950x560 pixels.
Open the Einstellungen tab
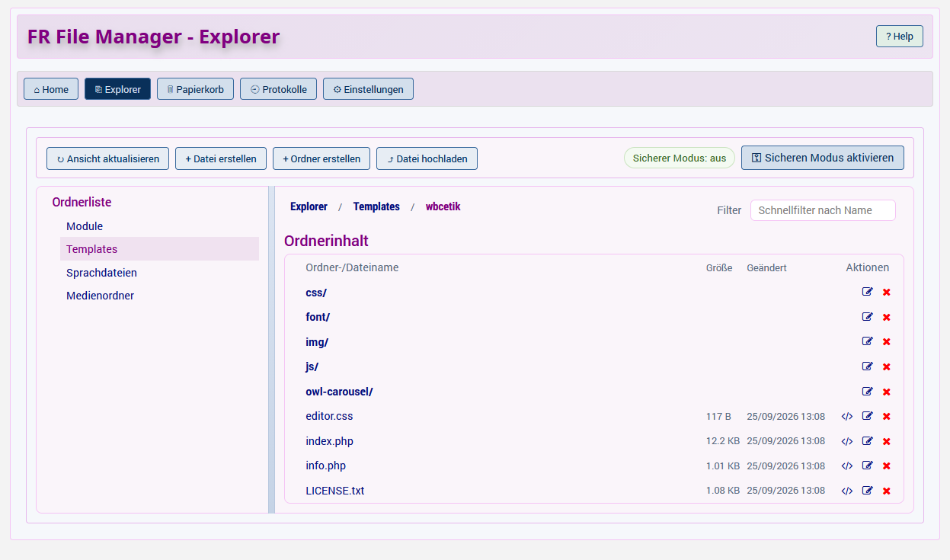tap(368, 89)
